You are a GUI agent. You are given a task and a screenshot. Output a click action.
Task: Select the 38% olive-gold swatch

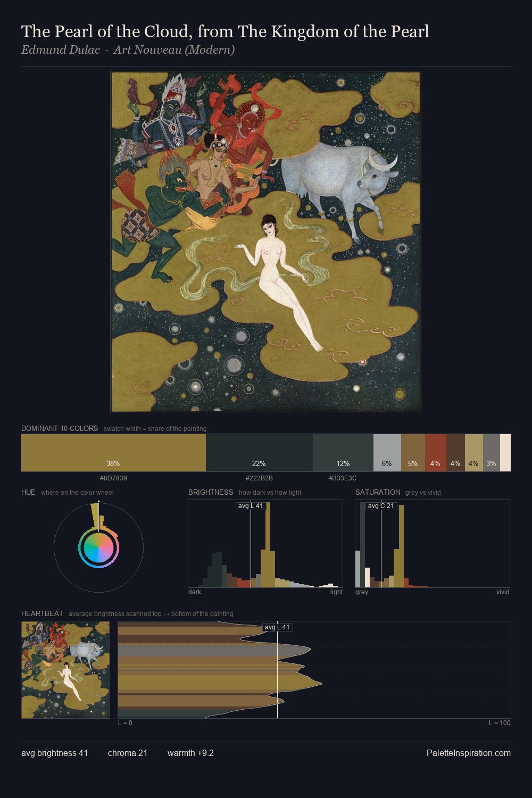(x=113, y=453)
